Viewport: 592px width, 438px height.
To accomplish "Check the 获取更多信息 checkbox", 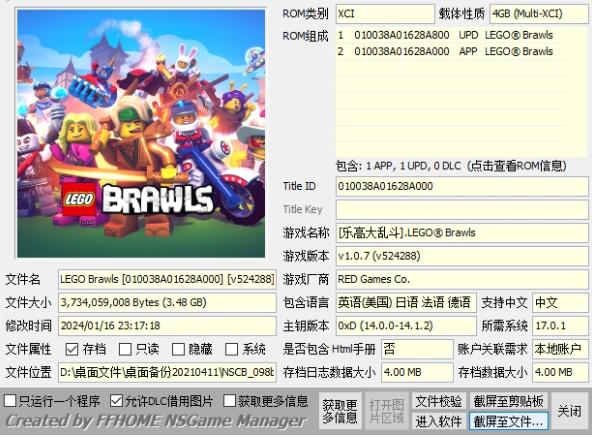I will pos(230,401).
